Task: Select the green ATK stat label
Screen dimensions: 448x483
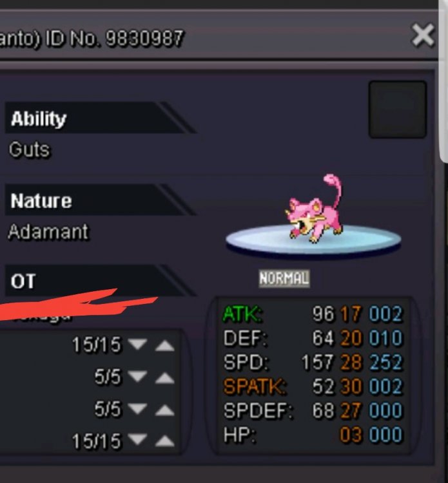Action: (x=242, y=314)
